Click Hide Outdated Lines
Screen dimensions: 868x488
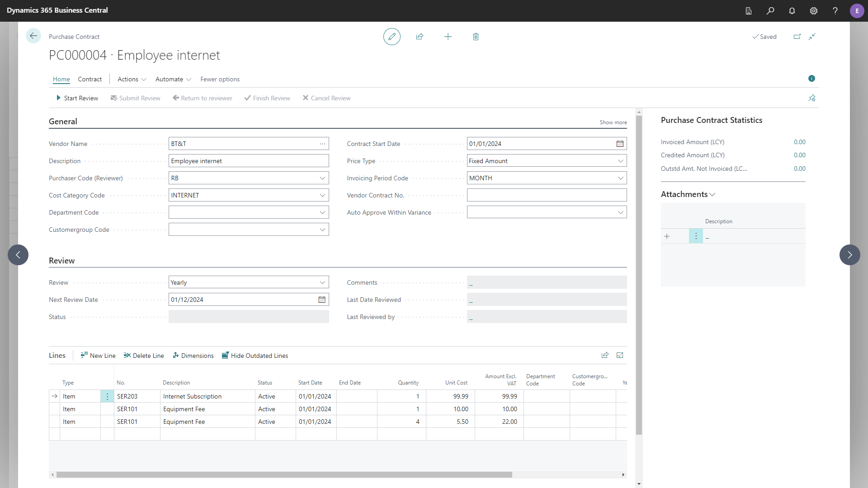click(x=255, y=356)
